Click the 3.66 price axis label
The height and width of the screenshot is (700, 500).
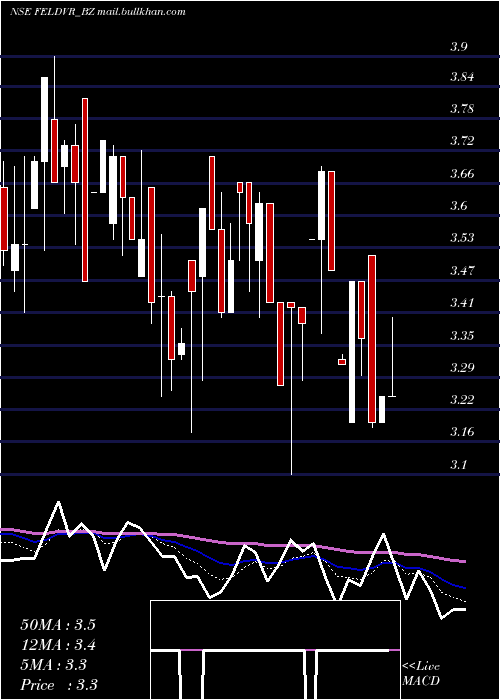[462, 173]
